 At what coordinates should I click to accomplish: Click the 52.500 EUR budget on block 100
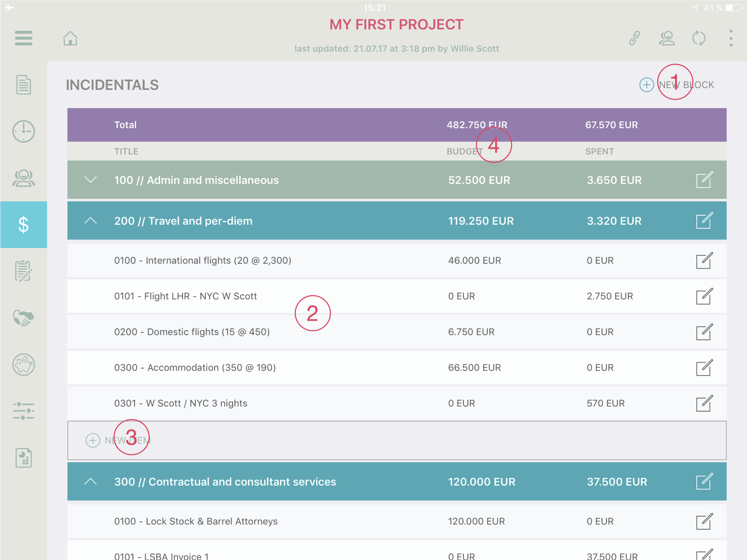pos(479,180)
